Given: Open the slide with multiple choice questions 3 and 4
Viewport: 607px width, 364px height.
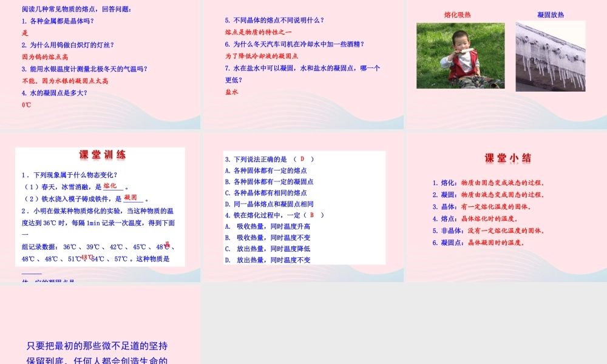Looking at the screenshot, I should [x=303, y=207].
